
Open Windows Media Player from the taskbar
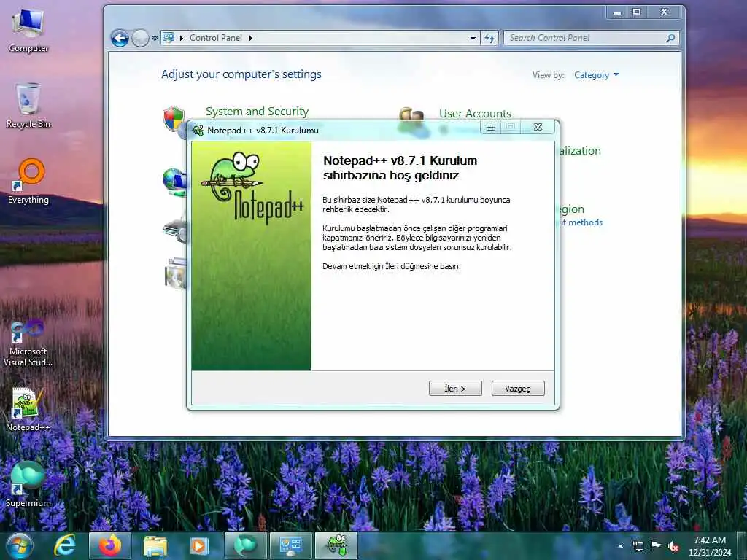click(x=199, y=545)
